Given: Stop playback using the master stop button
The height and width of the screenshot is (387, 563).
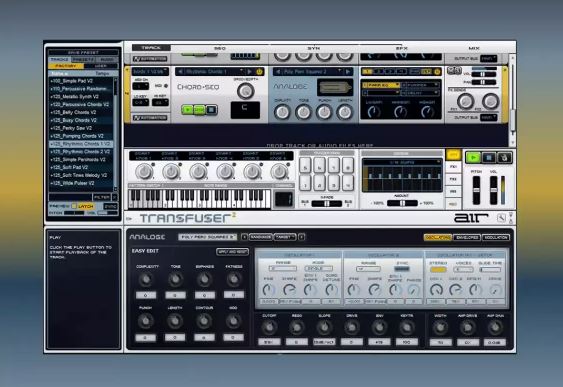Looking at the screenshot, I should [488, 157].
